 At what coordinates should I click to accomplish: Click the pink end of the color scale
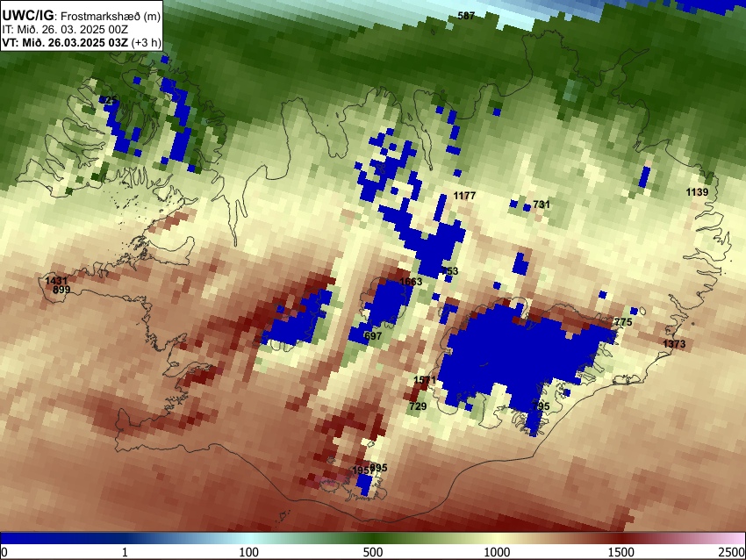point(730,538)
